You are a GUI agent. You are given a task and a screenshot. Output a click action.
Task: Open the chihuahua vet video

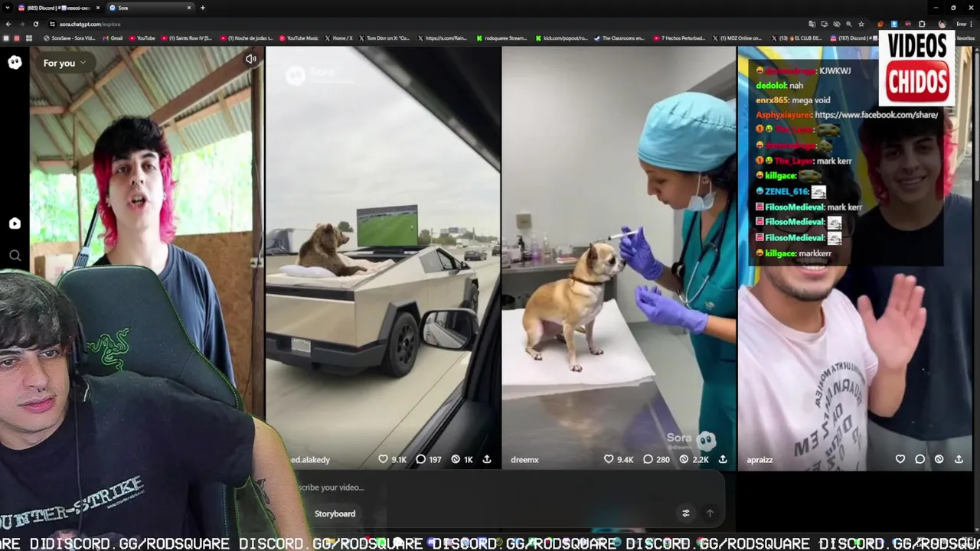pos(619,258)
